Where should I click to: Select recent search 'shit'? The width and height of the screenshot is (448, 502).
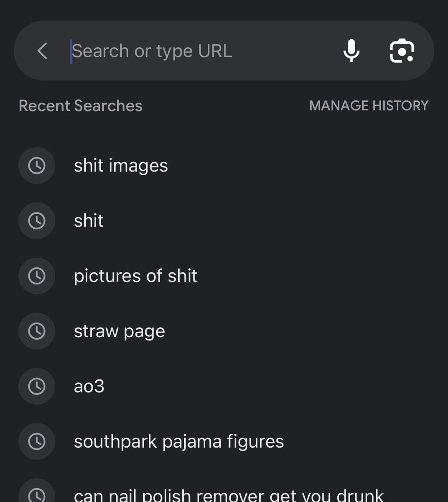coord(224,221)
